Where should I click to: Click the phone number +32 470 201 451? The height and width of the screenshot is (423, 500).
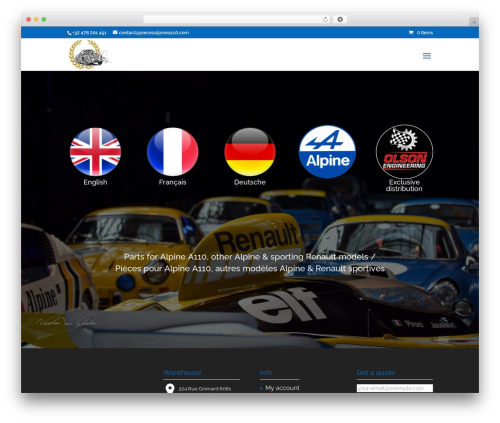(x=89, y=33)
